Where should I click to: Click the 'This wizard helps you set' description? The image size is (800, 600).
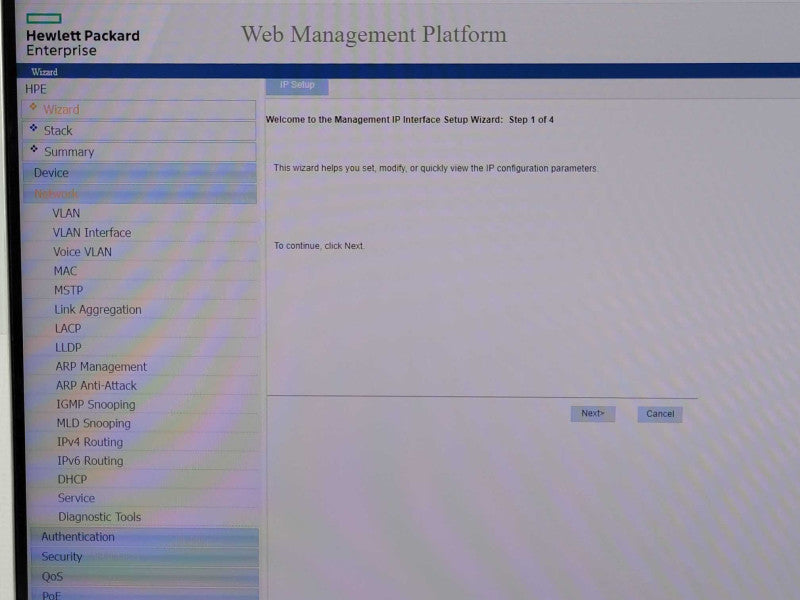coord(435,168)
